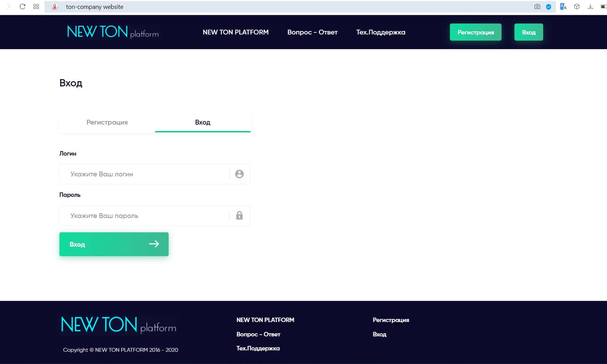Click the Вход page heading

[71, 83]
